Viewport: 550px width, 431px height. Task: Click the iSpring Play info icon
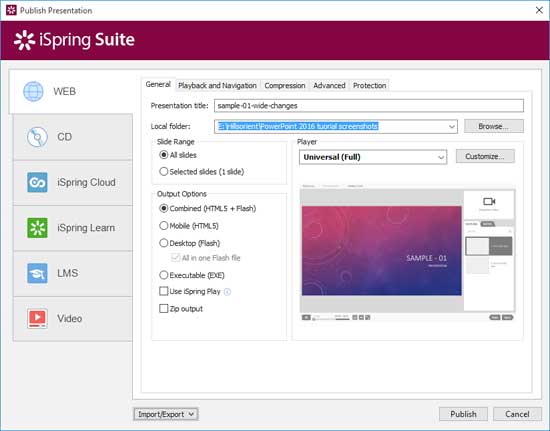click(227, 292)
